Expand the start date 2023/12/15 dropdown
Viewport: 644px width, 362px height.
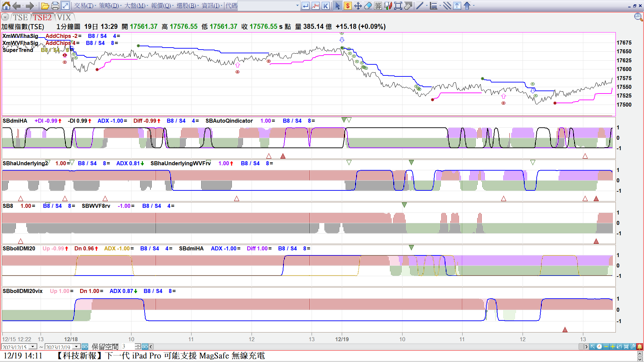tap(33, 347)
